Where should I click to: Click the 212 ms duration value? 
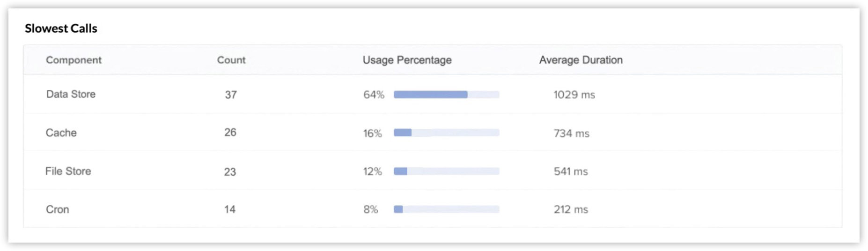[571, 209]
